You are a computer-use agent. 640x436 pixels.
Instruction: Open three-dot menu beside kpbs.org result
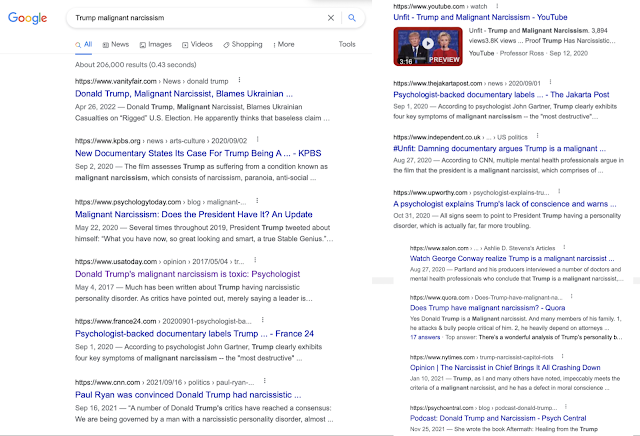pyautogui.click(x=258, y=140)
